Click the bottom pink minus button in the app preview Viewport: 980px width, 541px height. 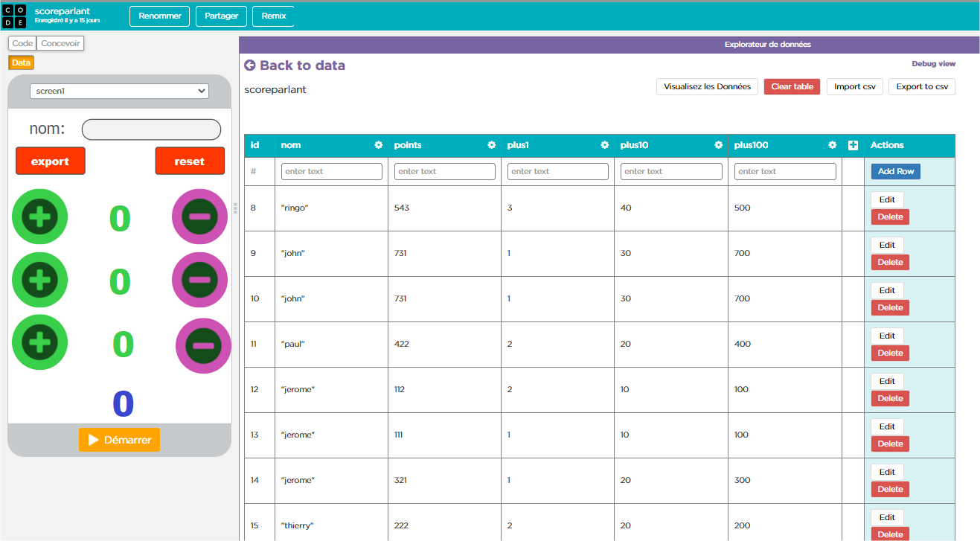pyautogui.click(x=203, y=346)
